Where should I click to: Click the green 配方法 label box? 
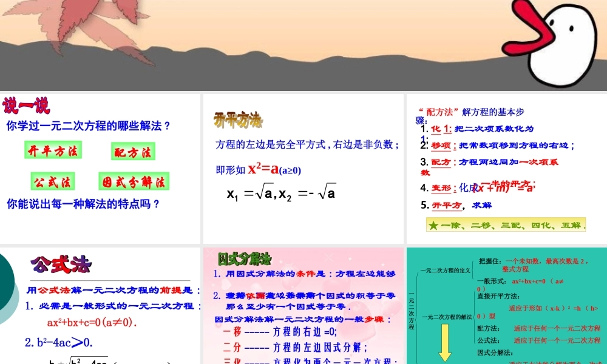coord(133,151)
